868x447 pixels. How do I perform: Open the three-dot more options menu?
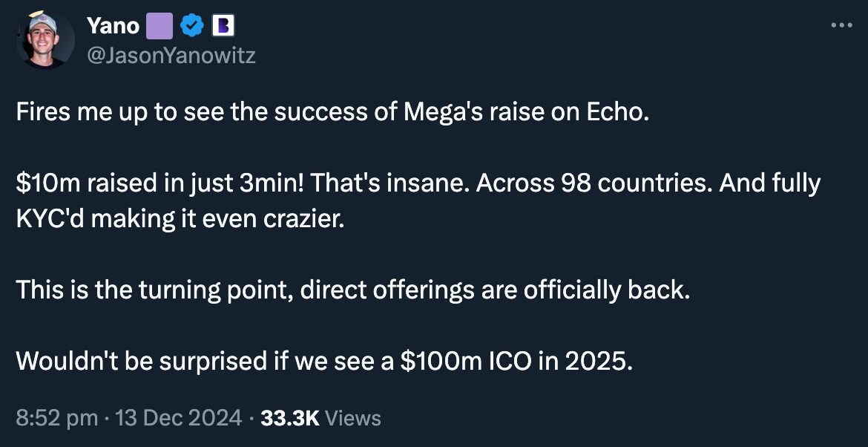(842, 25)
